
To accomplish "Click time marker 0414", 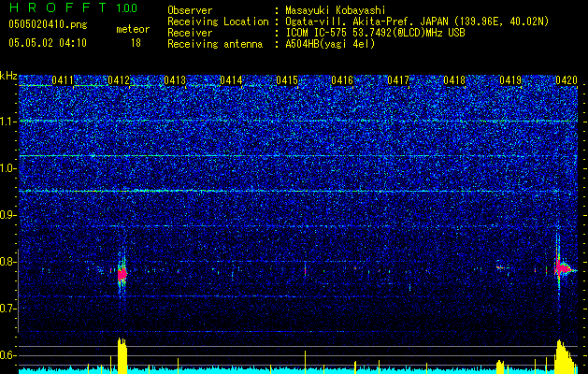I will click(231, 80).
